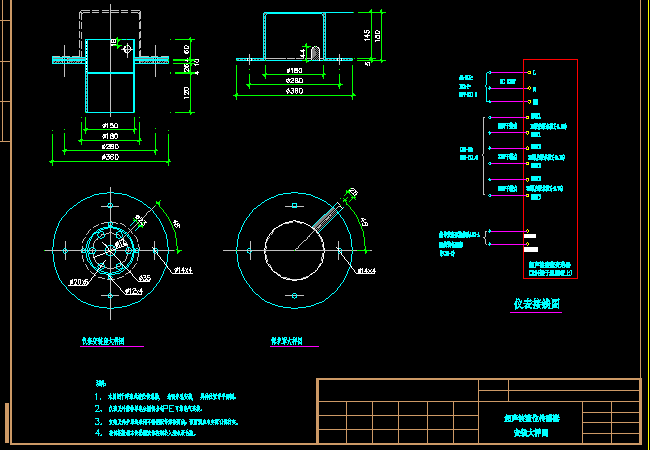Click the 120 vertical dimension on left section
650x450 pixels.
188,92
